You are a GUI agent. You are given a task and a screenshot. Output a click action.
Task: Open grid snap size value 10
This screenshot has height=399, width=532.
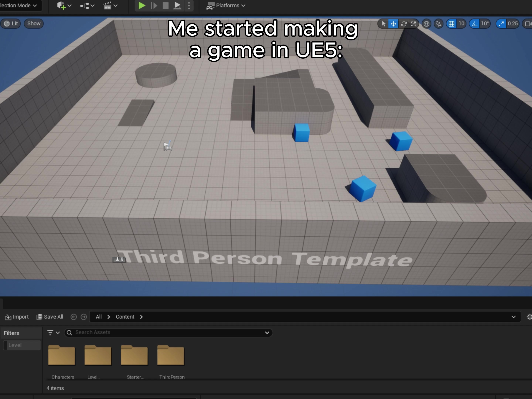[x=461, y=24]
